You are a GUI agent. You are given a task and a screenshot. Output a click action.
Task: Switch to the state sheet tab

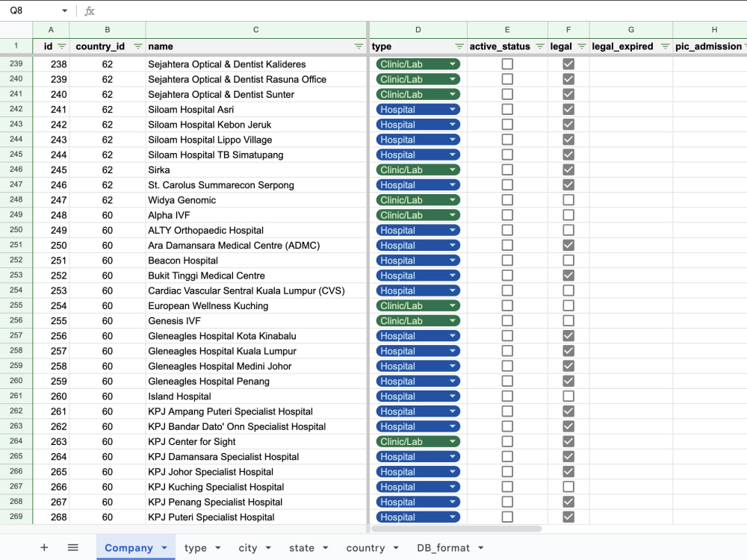302,547
